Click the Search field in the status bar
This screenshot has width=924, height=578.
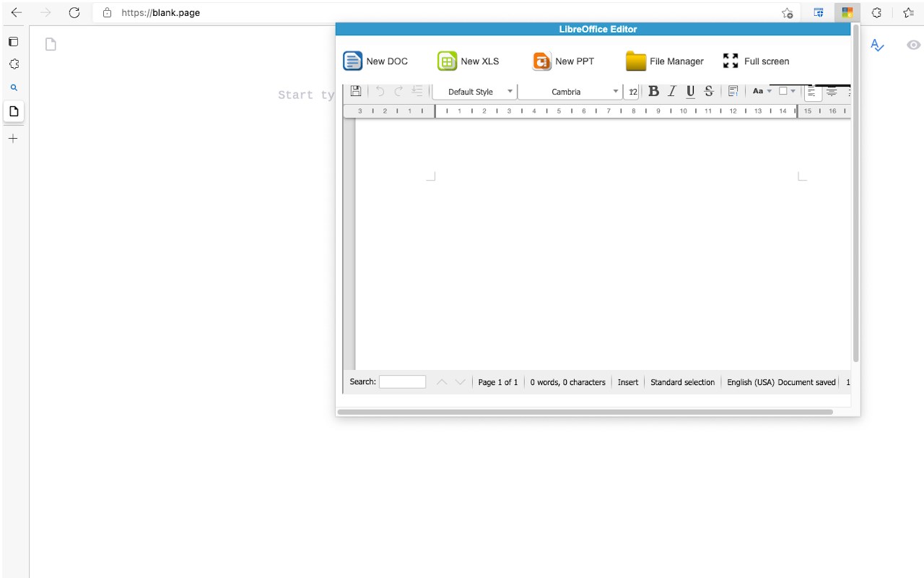402,382
